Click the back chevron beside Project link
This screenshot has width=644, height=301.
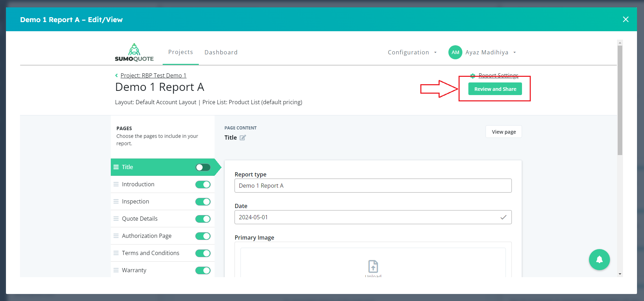click(x=116, y=75)
